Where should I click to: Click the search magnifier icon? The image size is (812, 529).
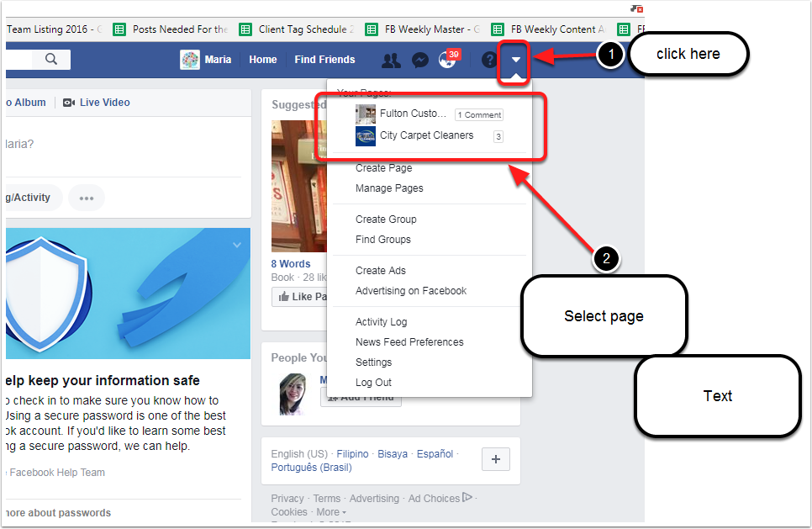(50, 59)
